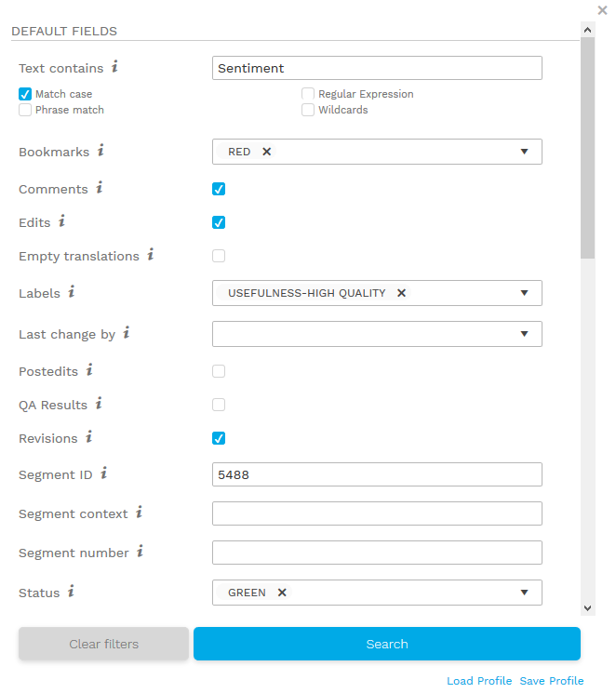Image resolution: width=616 pixels, height=693 pixels.
Task: Check the Postedits checkbox
Action: (x=219, y=371)
